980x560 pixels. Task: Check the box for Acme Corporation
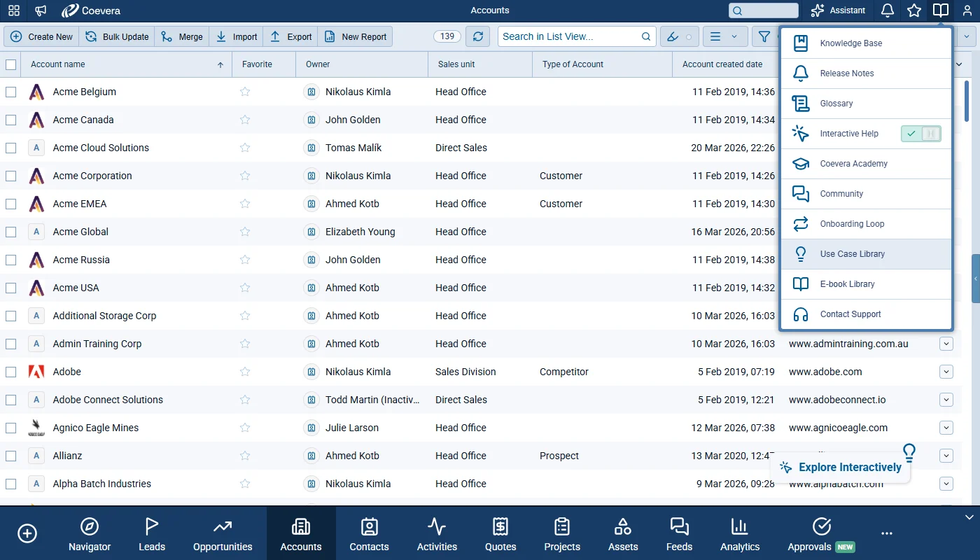(10, 176)
